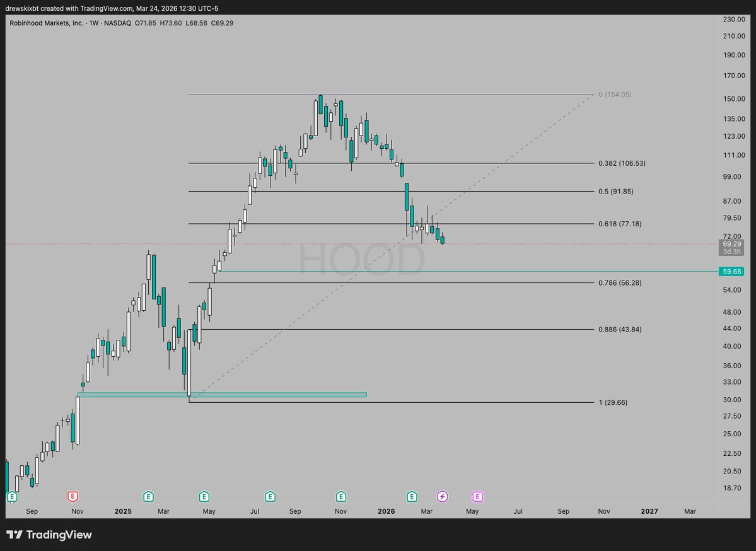Viewport: 756px width, 551px height.
Task: Click the Robinhood Markets, Inc. symbol title
Action: point(46,23)
